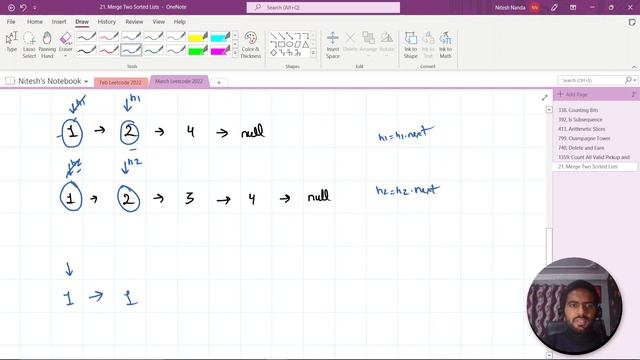Pick the magenta highlighter
The width and height of the screenshot is (640, 360).
[220, 51]
